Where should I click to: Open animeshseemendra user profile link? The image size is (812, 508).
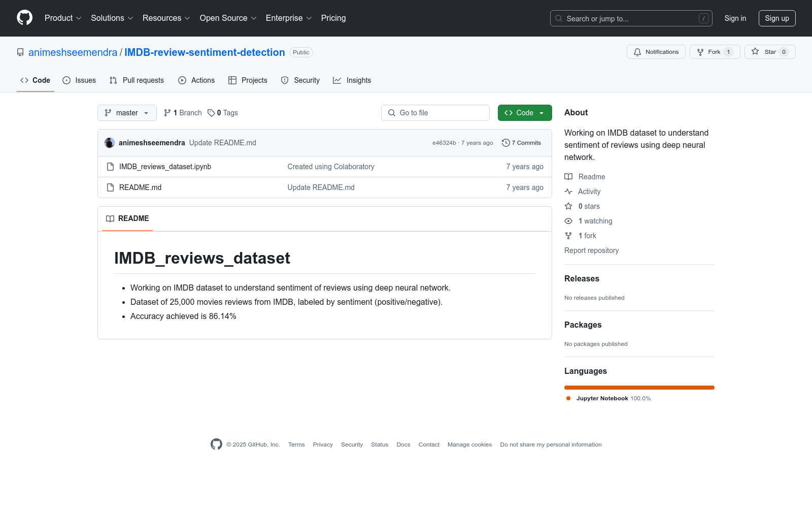click(x=73, y=52)
